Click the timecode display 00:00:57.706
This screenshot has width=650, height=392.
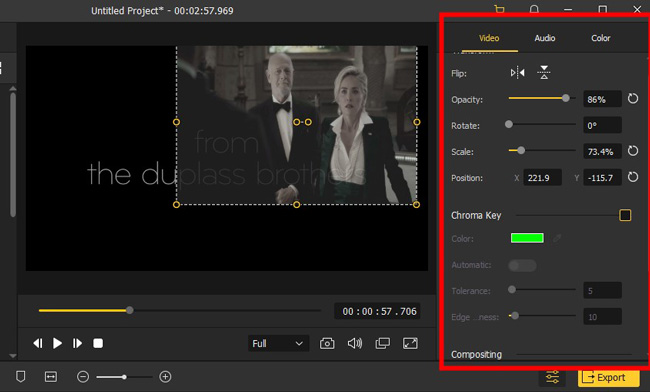(378, 311)
